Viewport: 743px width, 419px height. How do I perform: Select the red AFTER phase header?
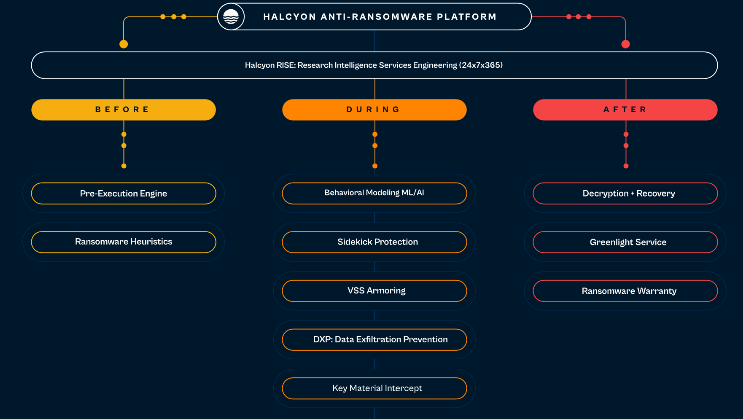[x=625, y=110]
